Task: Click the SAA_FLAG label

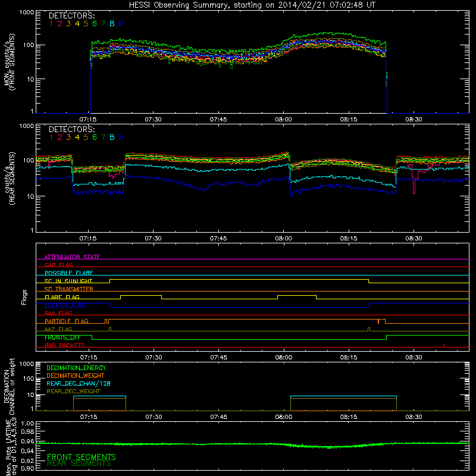Action: click(x=58, y=314)
